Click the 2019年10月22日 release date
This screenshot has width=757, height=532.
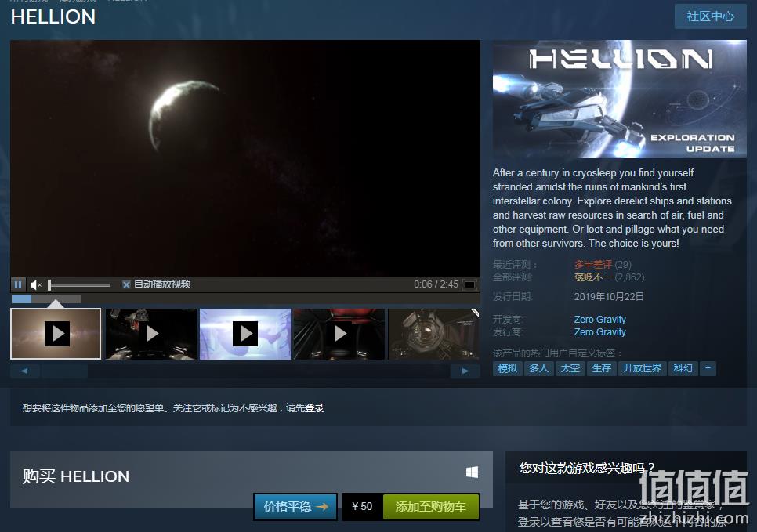tap(609, 296)
